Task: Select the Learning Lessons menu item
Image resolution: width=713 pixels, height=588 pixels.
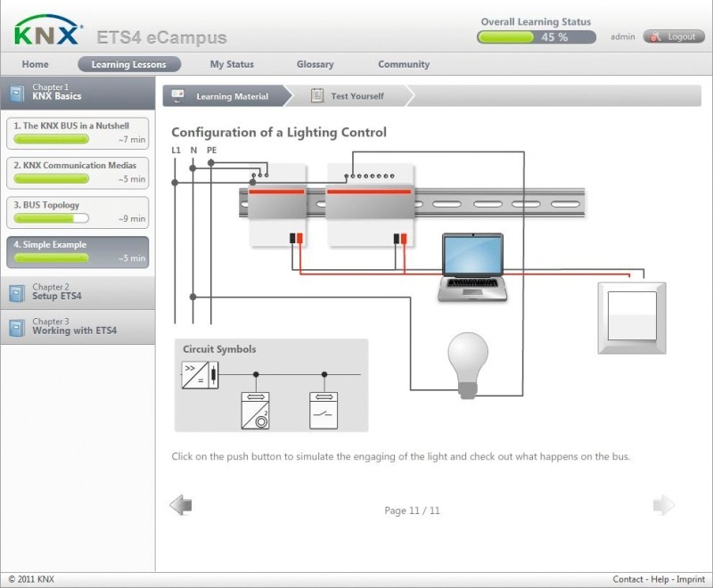Action: (x=129, y=64)
